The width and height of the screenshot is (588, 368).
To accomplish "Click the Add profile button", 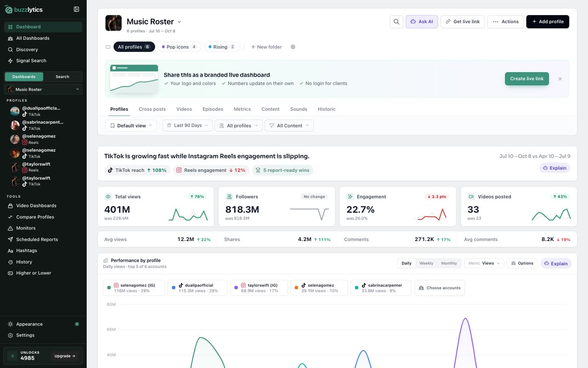I will [x=548, y=22].
